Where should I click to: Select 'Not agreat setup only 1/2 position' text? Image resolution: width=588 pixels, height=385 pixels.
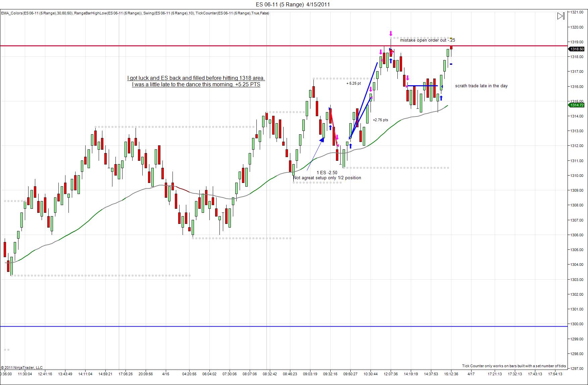click(x=327, y=178)
